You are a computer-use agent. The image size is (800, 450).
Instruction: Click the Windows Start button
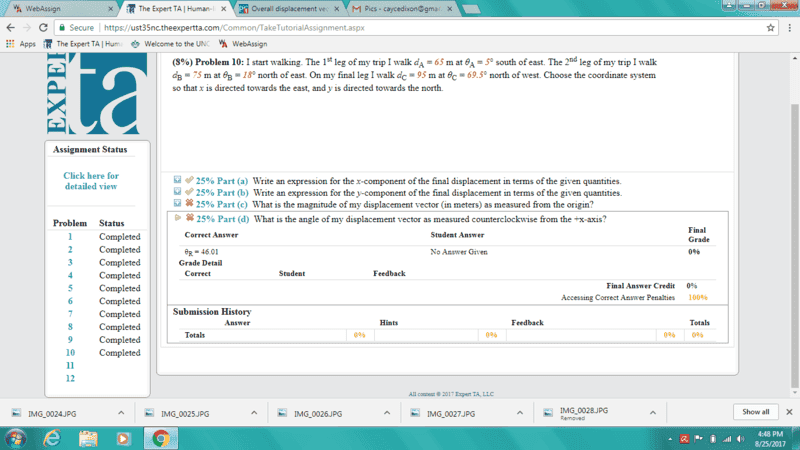pos(17,438)
